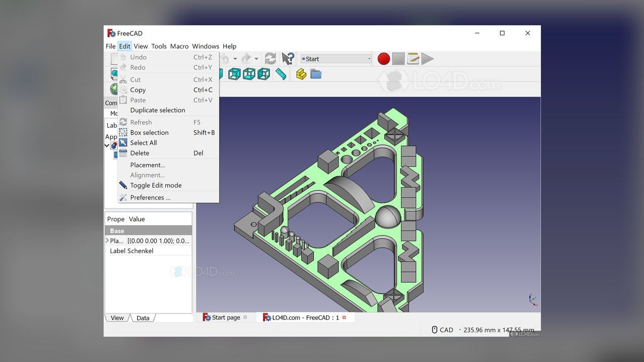The image size is (644, 362).
Task: Click the Prope column header
Action: coord(116,219)
